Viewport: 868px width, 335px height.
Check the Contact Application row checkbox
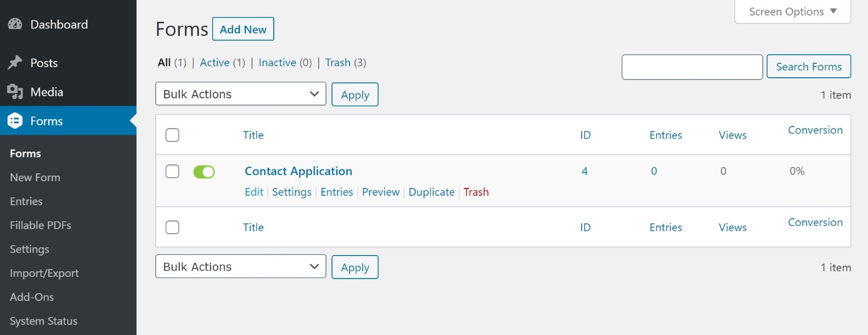click(x=172, y=171)
